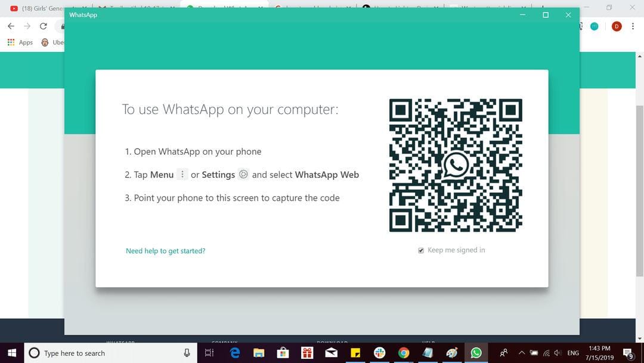Open the Apps bookmarks shortcut
The width and height of the screenshot is (644, 363).
click(20, 42)
